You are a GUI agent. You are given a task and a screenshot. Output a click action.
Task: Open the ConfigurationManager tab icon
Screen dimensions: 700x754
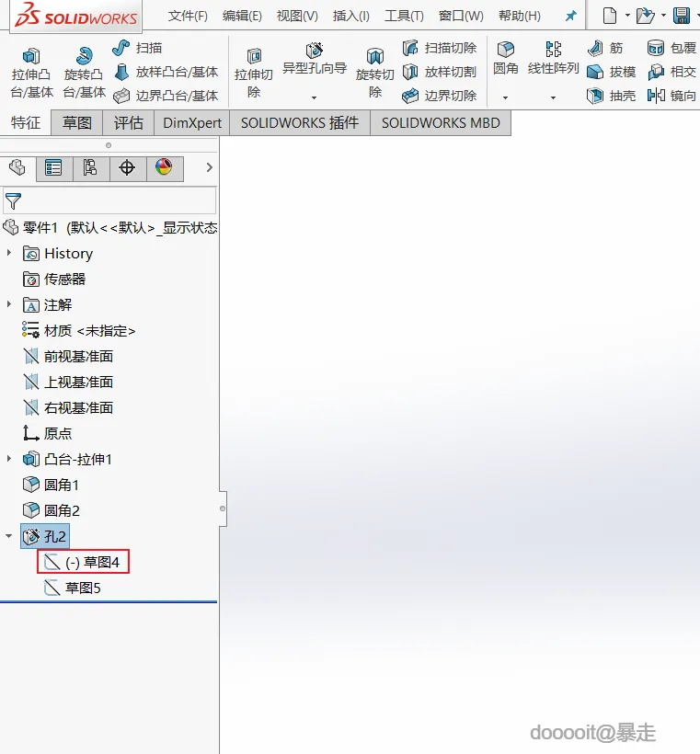point(90,168)
